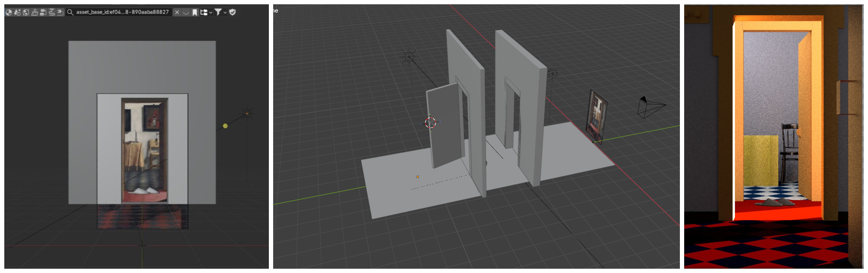The width and height of the screenshot is (868, 273).
Task: Select the orange origin dot on floor
Action: coord(417,176)
